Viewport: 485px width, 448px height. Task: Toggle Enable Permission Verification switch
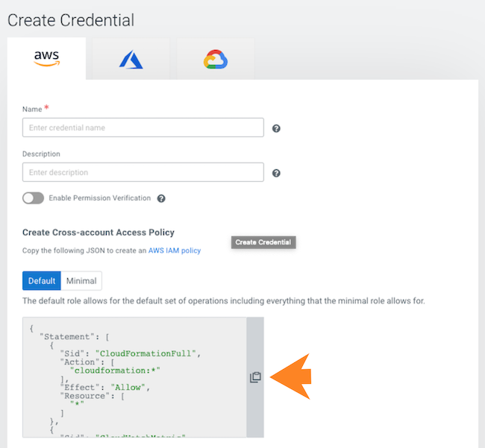pyautogui.click(x=33, y=198)
